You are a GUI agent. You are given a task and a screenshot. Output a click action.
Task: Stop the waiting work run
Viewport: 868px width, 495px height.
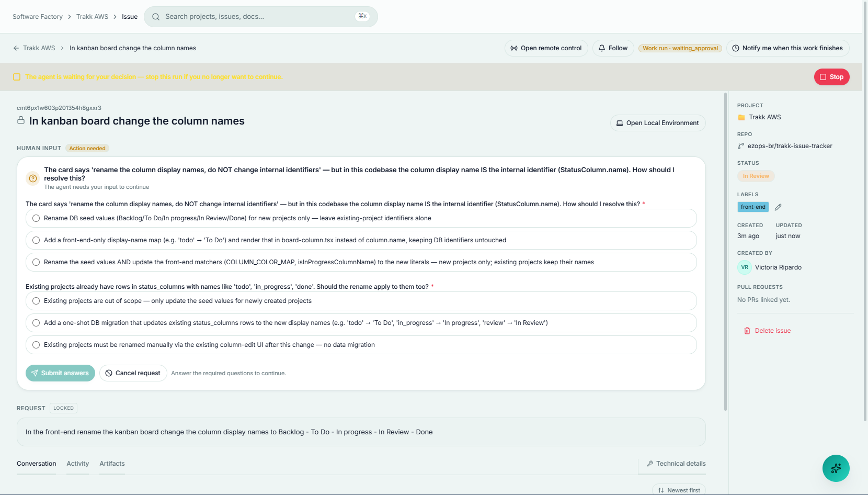coord(832,77)
